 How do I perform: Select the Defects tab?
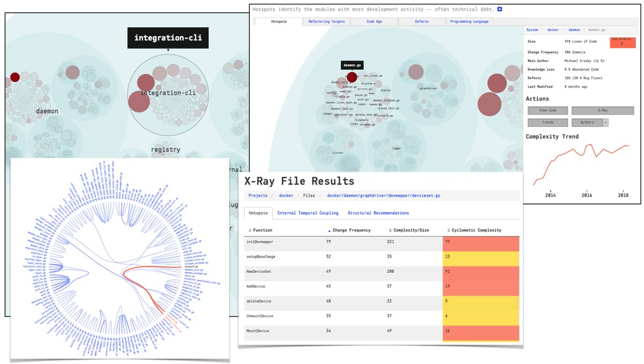coord(422,21)
